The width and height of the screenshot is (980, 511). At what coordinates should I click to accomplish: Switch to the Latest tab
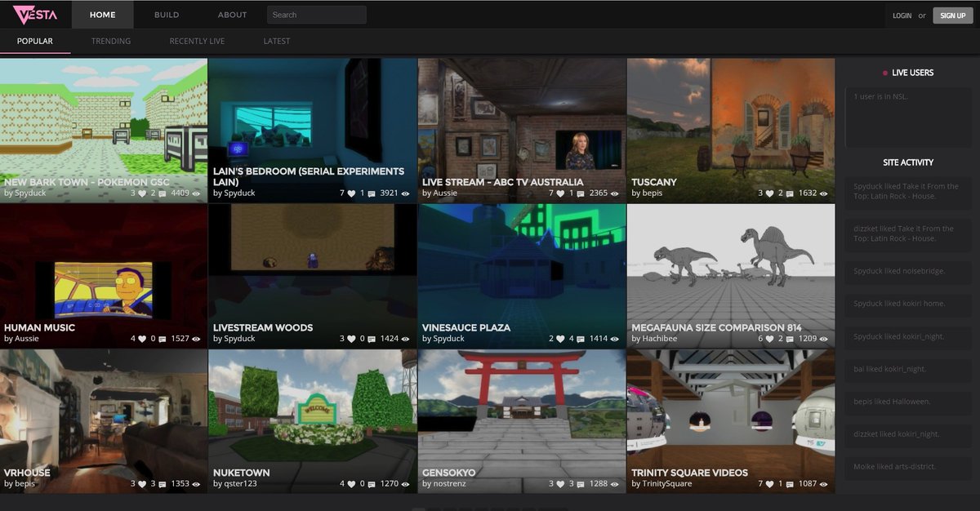(x=277, y=41)
